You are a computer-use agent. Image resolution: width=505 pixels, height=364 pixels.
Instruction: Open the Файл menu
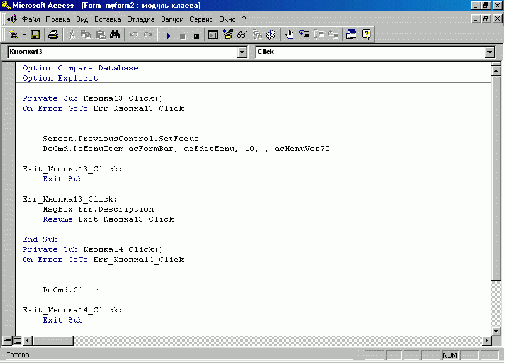(x=31, y=19)
